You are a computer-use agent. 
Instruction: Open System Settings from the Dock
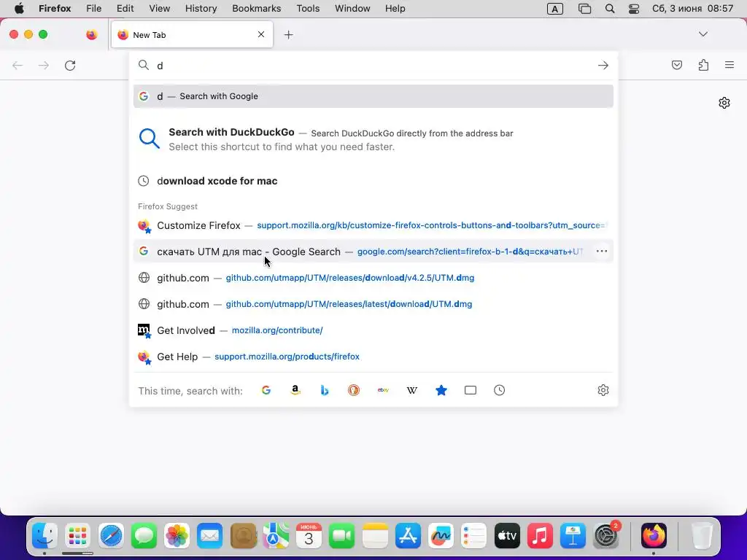point(606,536)
